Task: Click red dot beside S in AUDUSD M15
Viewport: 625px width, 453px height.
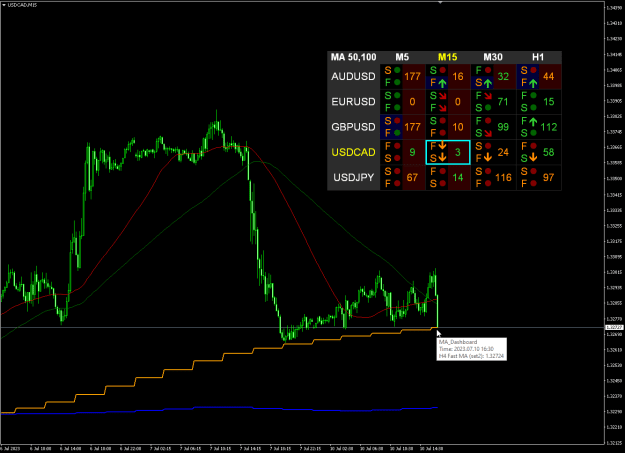Action: (442, 70)
